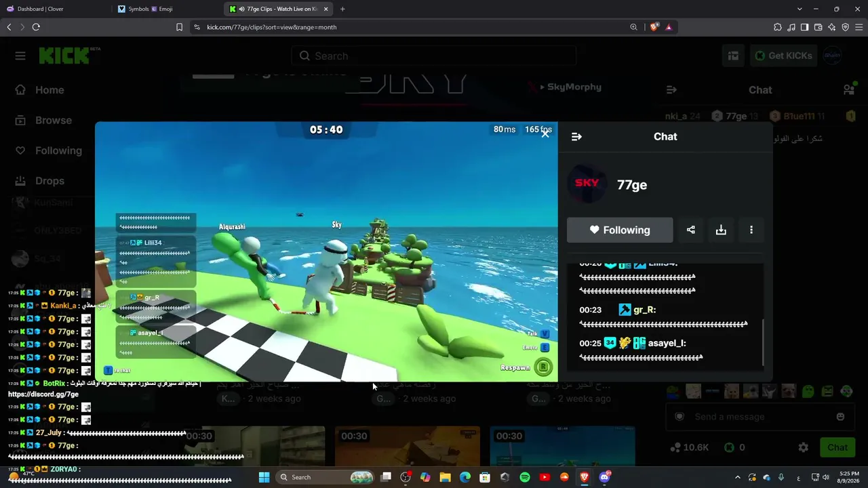
Task: Open the Windows Start menu
Action: click(x=264, y=477)
